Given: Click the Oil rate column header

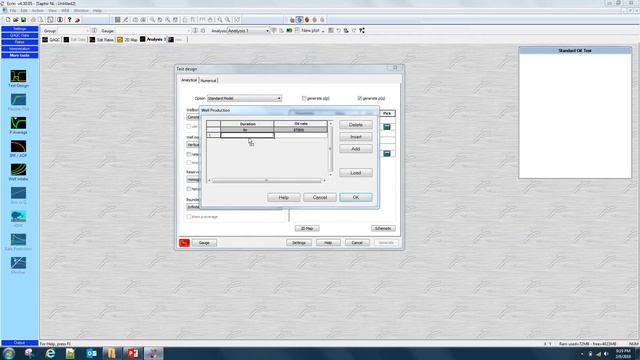Looking at the screenshot, I should 300,124.
